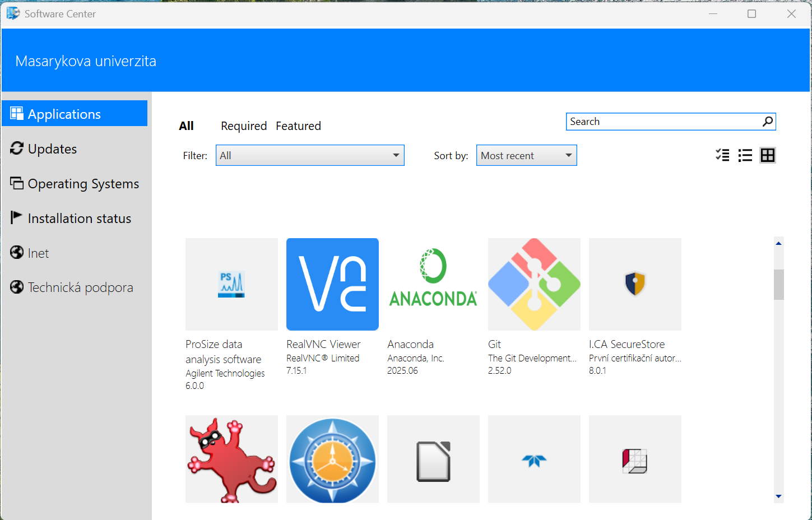Click the search magnifier icon
This screenshot has width=812, height=520.
[768, 122]
